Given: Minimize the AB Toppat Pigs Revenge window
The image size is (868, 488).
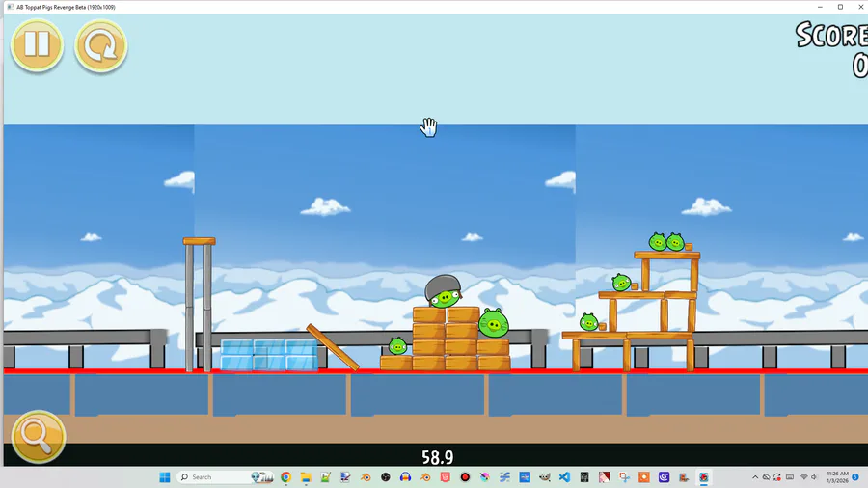Looking at the screenshot, I should point(820,7).
